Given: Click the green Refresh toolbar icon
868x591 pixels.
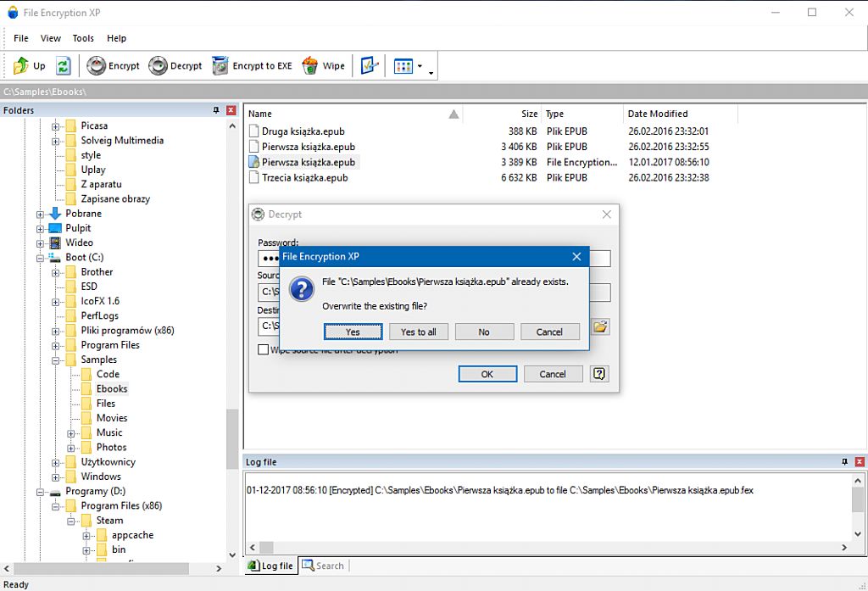Looking at the screenshot, I should [63, 66].
